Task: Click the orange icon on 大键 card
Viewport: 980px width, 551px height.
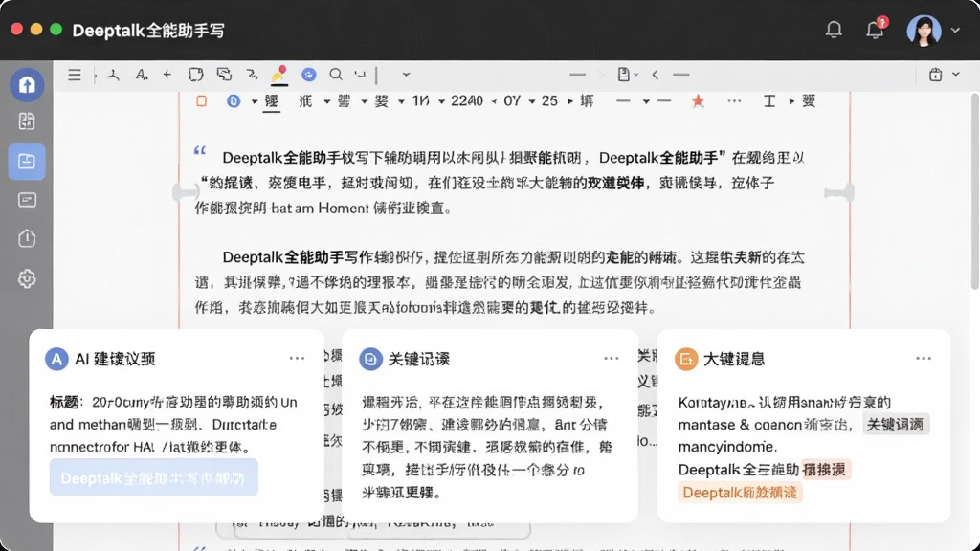Action: click(686, 360)
